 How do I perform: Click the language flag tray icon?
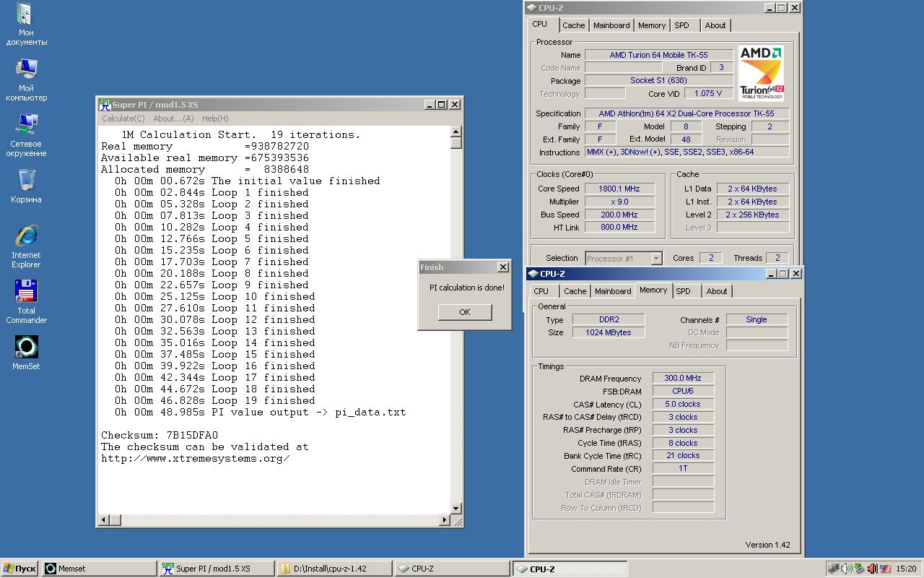tap(886, 569)
